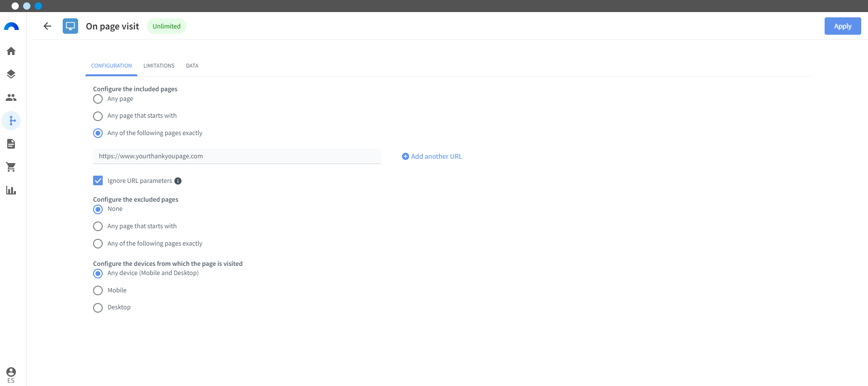Select included pages 'Any page' option
The width and height of the screenshot is (868, 386).
(98, 99)
